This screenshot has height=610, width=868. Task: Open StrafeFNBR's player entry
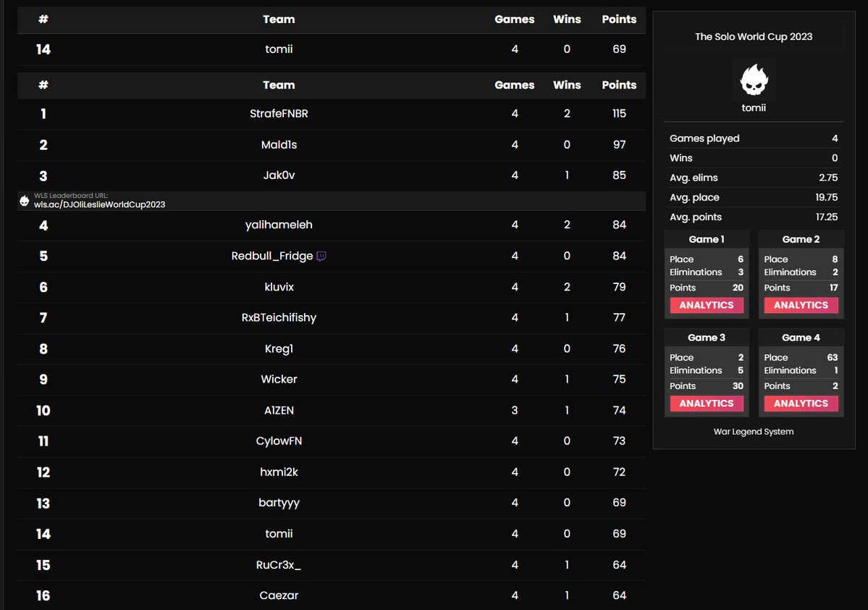point(279,114)
